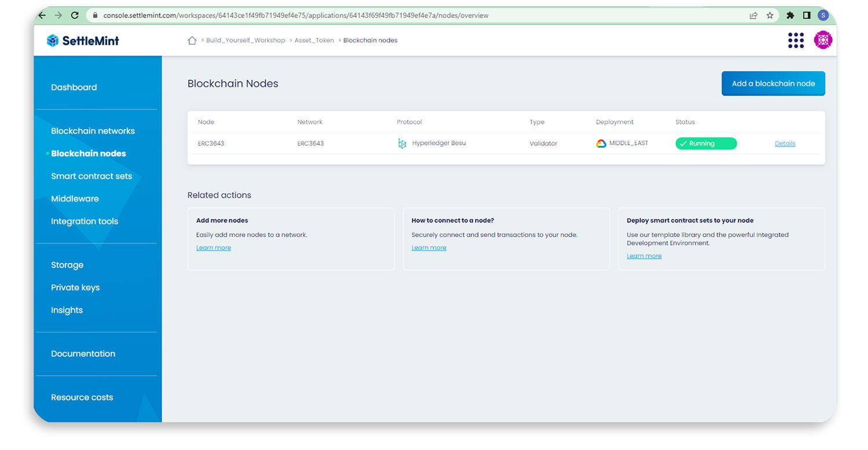Click the Blockchain Nodes page heading
The image size is (868, 450).
point(233,83)
